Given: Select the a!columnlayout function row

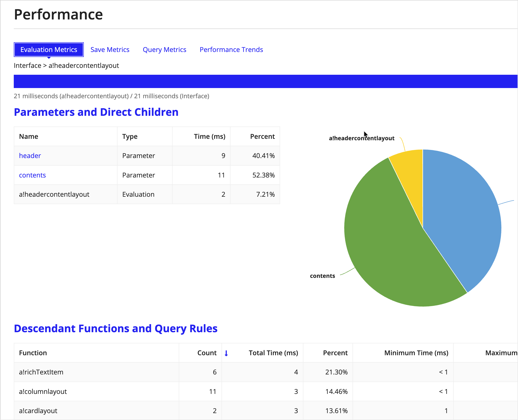Looking at the screenshot, I should pos(266,392).
